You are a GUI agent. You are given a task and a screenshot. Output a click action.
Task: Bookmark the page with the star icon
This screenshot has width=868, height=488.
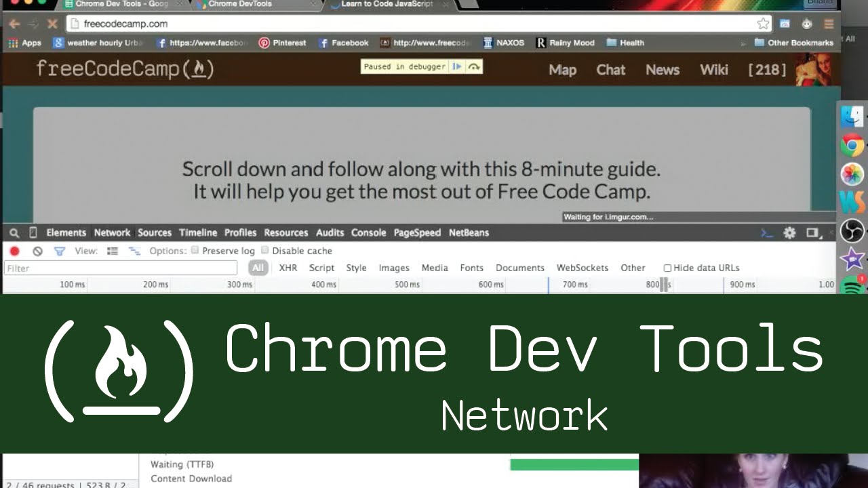click(x=763, y=24)
